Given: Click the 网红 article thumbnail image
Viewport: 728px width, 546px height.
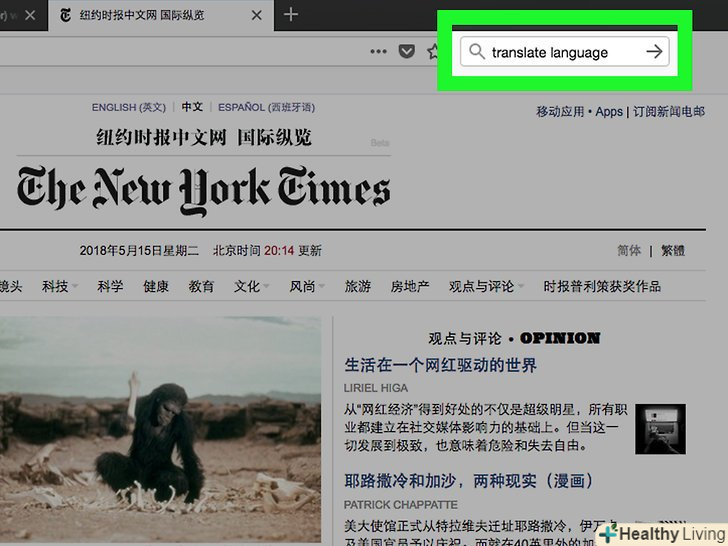Looking at the screenshot, I should click(x=660, y=429).
